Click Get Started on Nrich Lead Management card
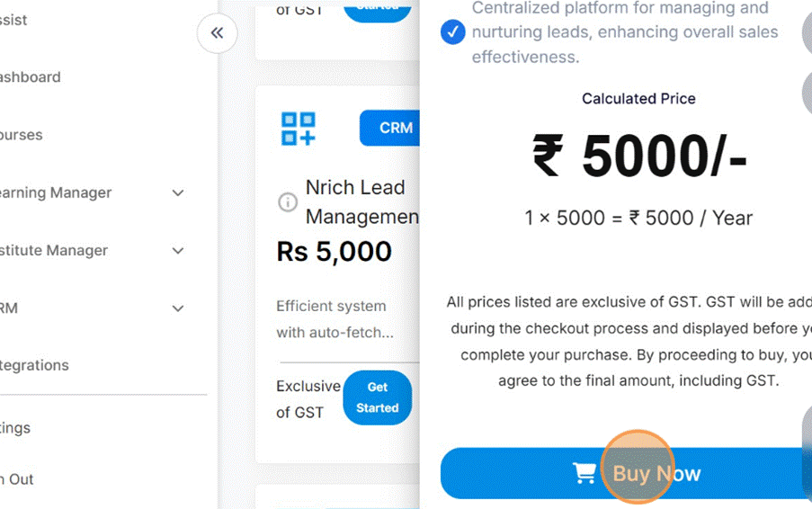 [377, 397]
